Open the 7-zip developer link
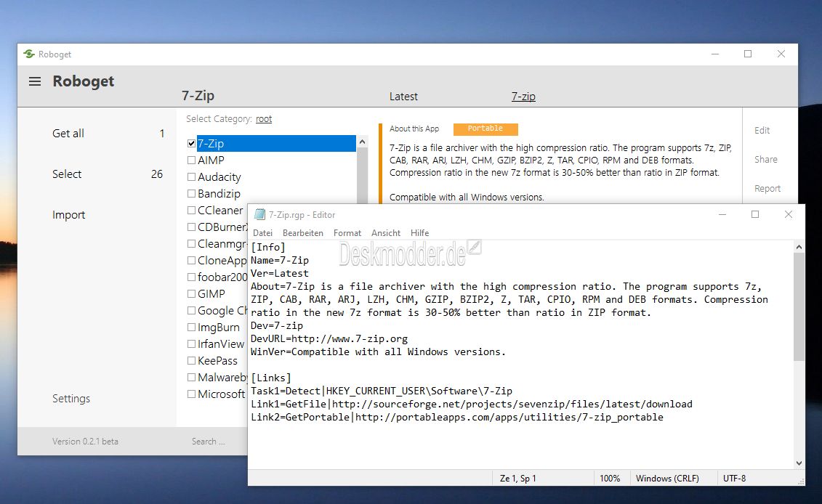The image size is (822, 504). tap(523, 97)
